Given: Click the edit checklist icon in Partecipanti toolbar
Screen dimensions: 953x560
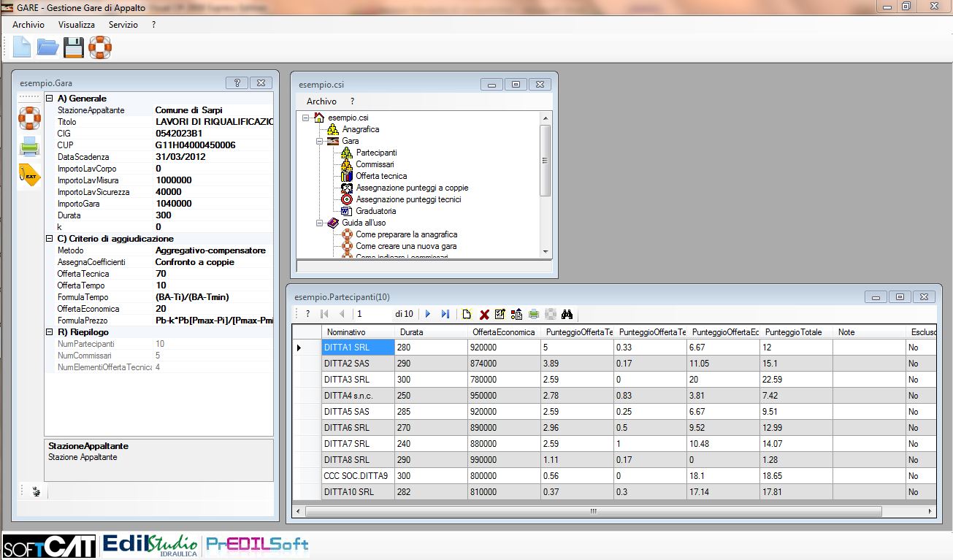Looking at the screenshot, I should click(500, 314).
